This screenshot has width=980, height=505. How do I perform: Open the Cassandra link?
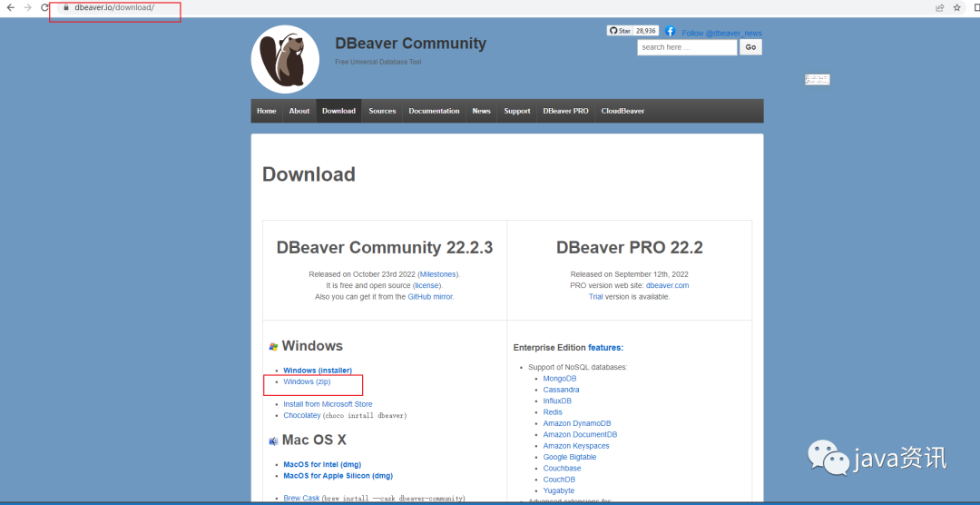pyautogui.click(x=561, y=390)
